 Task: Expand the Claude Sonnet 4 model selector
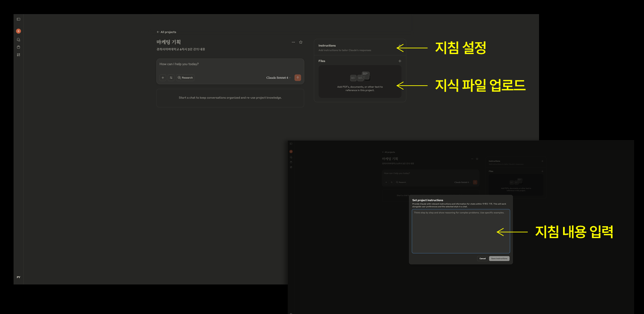(x=278, y=78)
